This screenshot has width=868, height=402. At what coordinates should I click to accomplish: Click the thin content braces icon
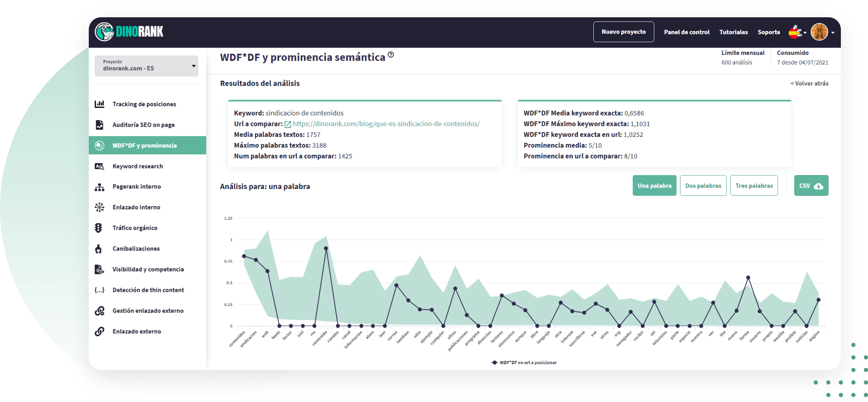(x=99, y=290)
